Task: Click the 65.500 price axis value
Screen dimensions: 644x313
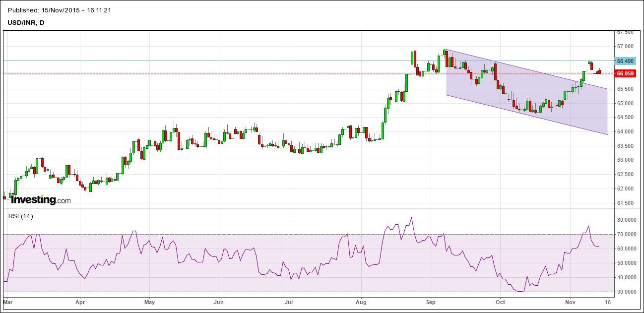Action: click(x=625, y=89)
